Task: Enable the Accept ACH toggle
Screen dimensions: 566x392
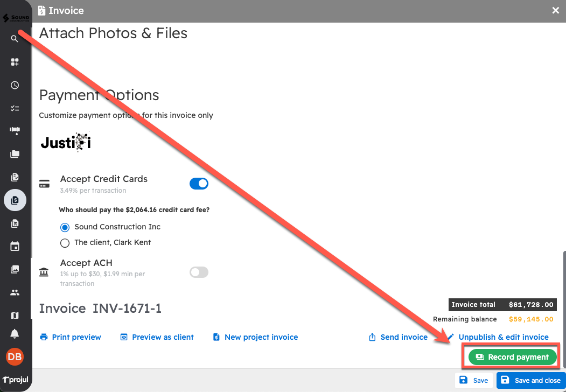Action: (x=199, y=272)
